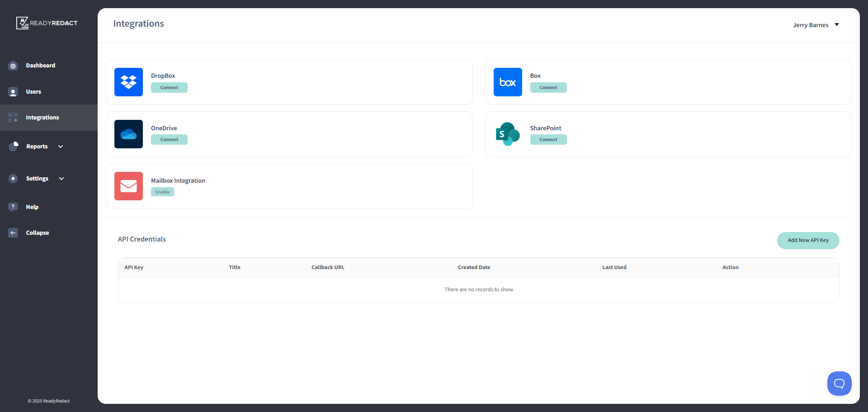This screenshot has width=868, height=412.
Task: Click the Users person icon
Action: [x=13, y=92]
